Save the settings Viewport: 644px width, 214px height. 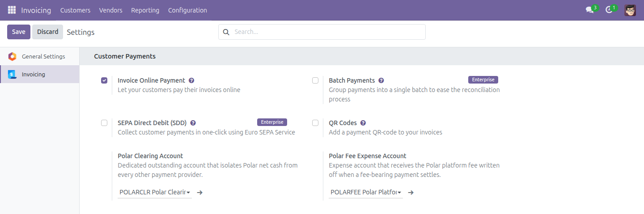(x=19, y=32)
